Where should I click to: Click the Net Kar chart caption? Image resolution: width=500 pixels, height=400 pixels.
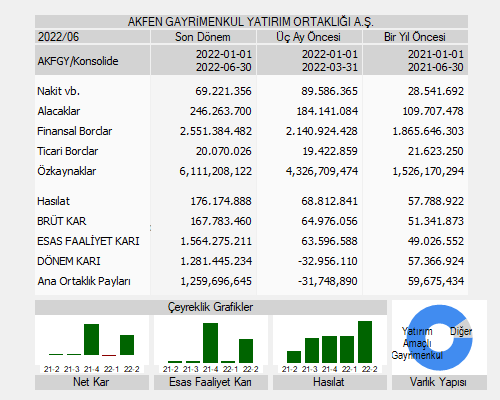92,382
